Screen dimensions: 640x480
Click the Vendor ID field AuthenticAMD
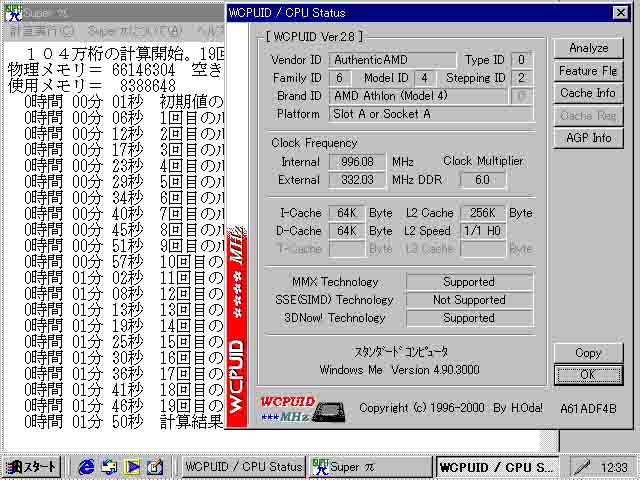393,60
